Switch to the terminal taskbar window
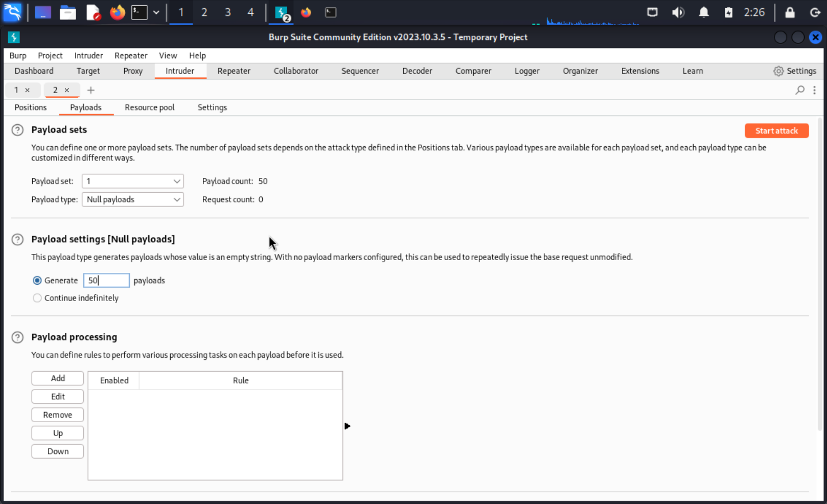The width and height of the screenshot is (827, 504). pyautogui.click(x=331, y=12)
